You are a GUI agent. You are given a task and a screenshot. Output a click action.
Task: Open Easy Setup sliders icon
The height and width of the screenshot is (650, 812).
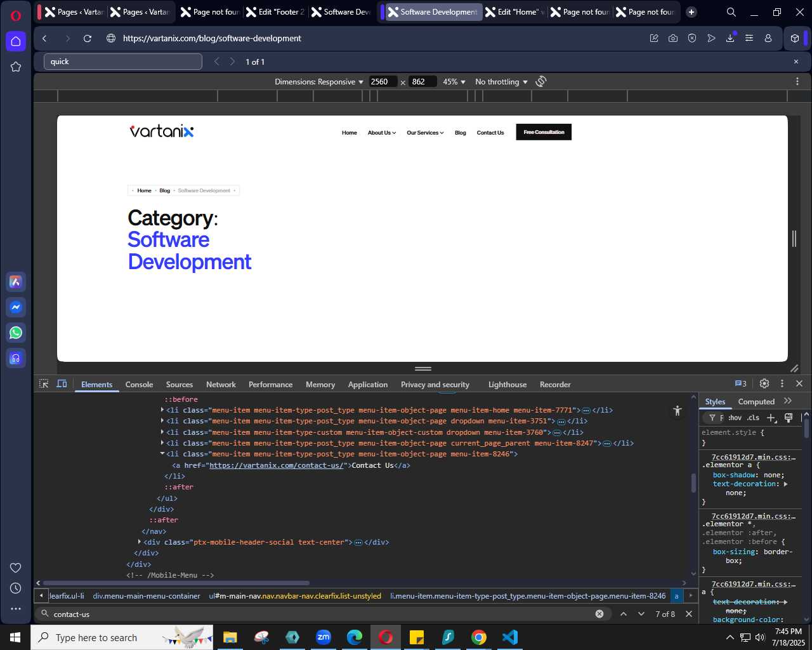[749, 38]
